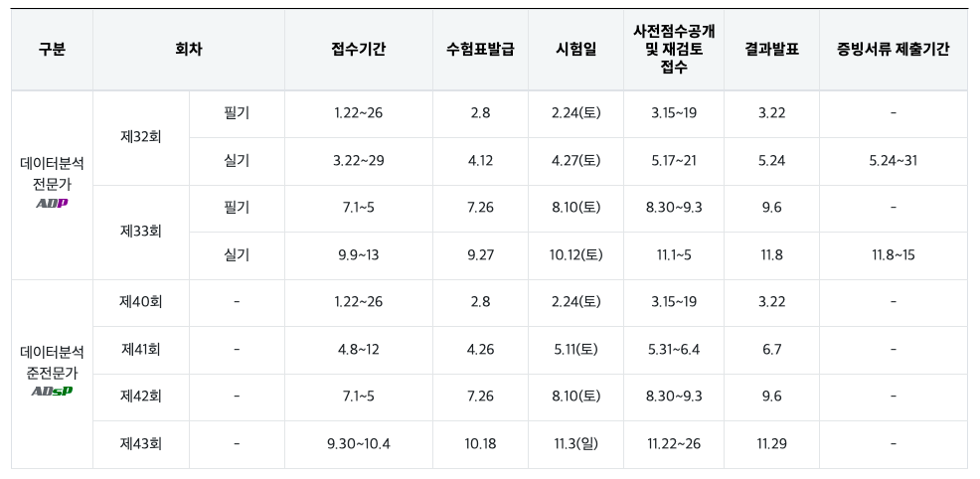Select exam date 11.3(일) cell
Screen dimensions: 980x479
pos(575,444)
